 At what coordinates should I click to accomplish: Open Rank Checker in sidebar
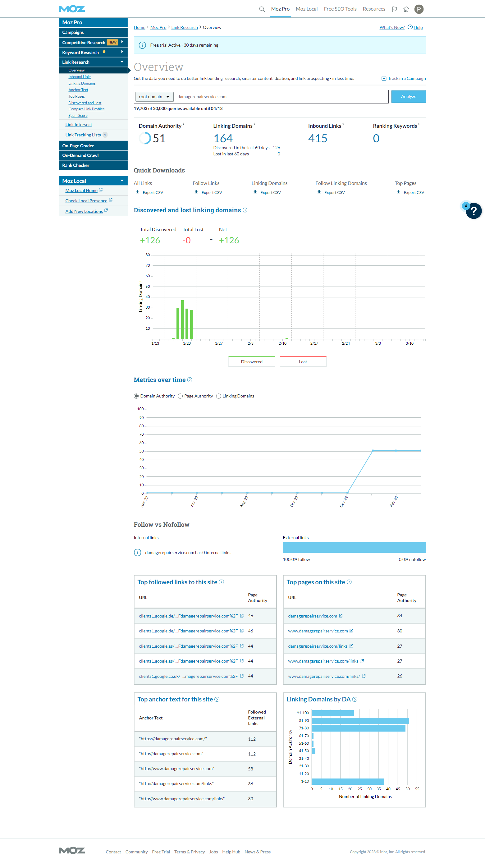93,165
